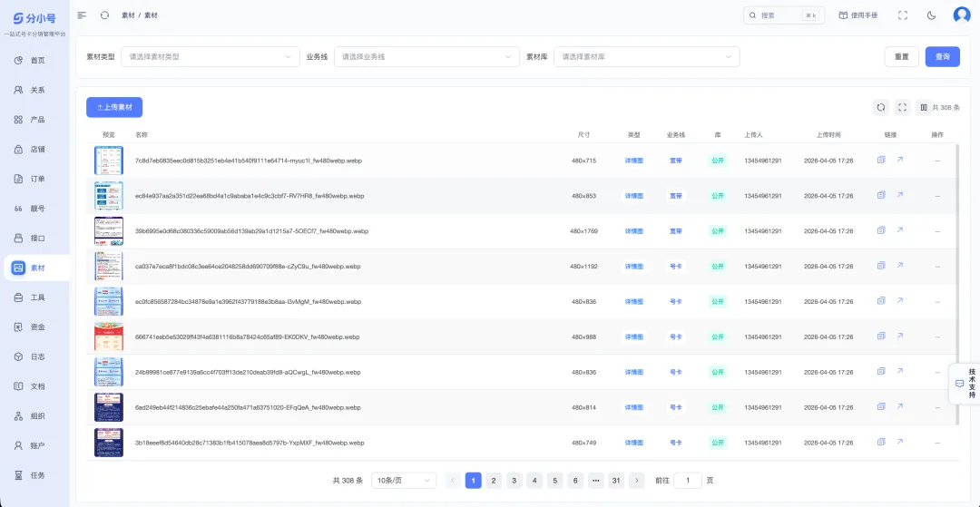Open the 10条/页 page size dropdown
Screen dimensions: 980x507
coord(404,480)
